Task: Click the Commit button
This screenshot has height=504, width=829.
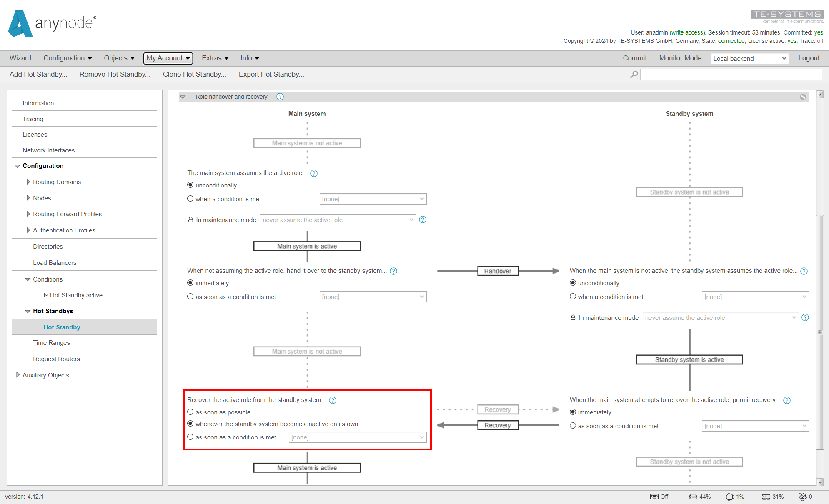Action: point(635,58)
